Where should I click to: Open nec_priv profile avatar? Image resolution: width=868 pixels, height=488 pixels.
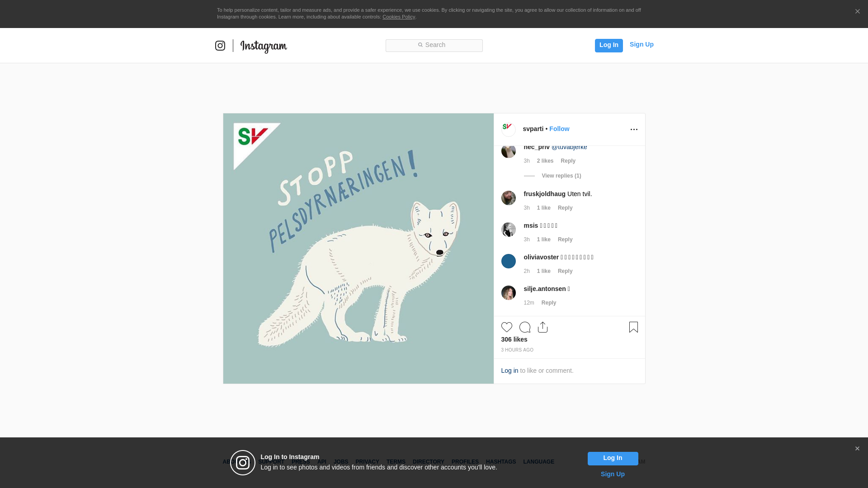pyautogui.click(x=509, y=151)
